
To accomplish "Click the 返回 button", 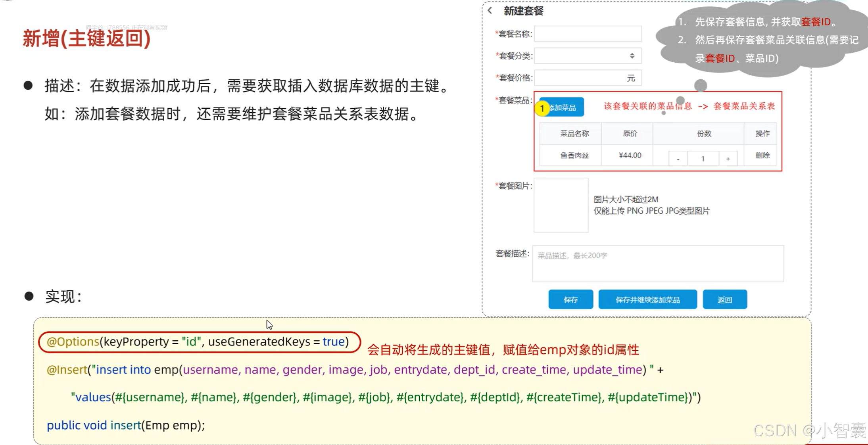I will [725, 299].
